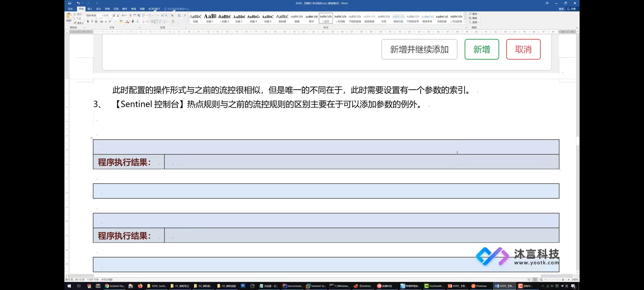Apply the 无间隔 style

(340, 18)
